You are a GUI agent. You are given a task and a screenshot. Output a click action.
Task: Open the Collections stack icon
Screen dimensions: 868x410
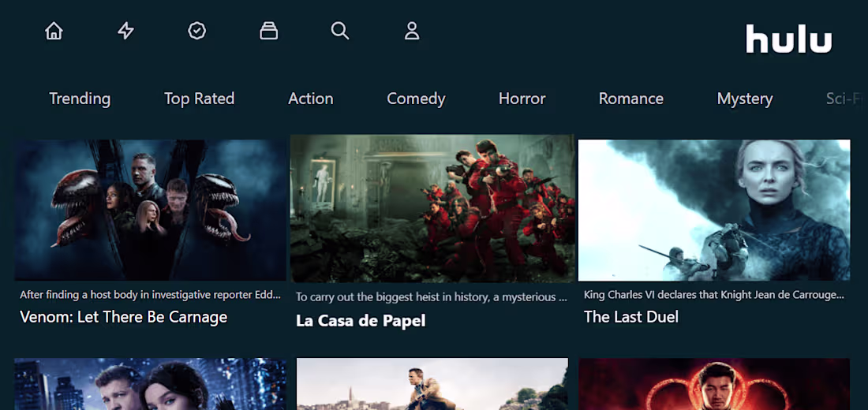268,31
